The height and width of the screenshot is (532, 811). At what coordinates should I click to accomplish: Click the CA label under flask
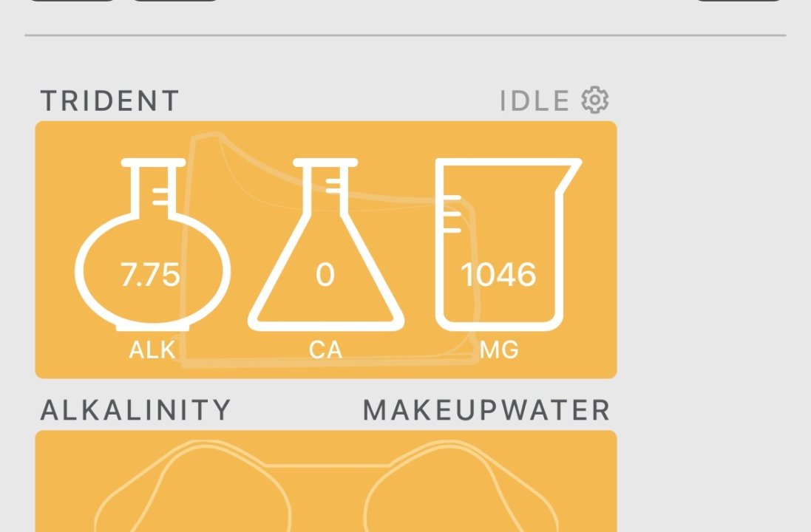(325, 349)
